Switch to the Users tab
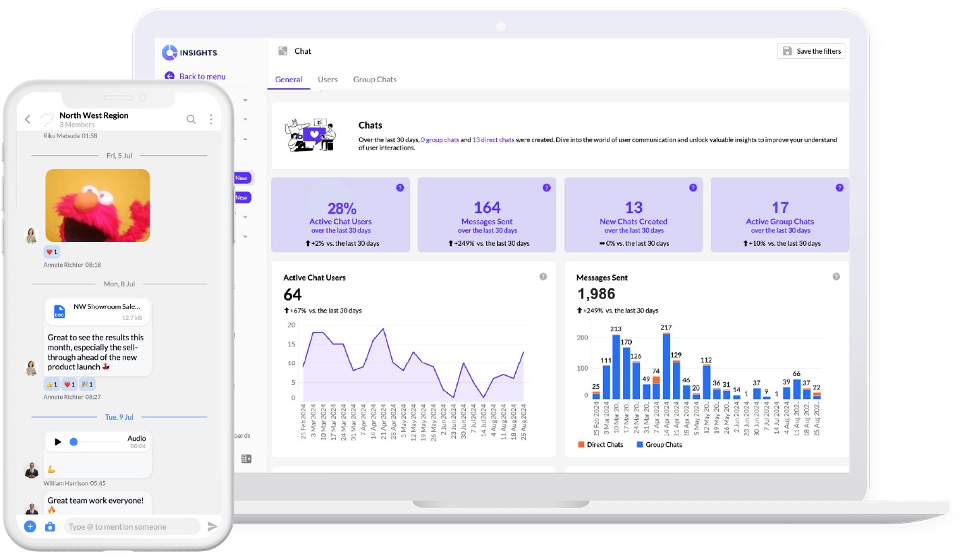Screen dimensions: 973x560 tap(328, 80)
